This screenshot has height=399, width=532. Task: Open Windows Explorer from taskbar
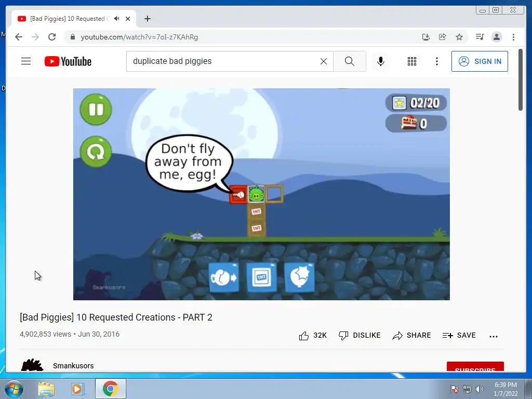(x=46, y=389)
